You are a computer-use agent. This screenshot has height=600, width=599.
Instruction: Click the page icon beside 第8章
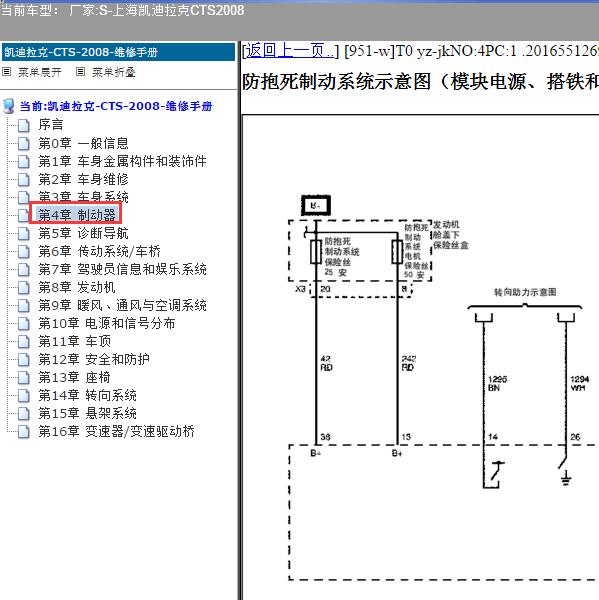(x=24, y=287)
